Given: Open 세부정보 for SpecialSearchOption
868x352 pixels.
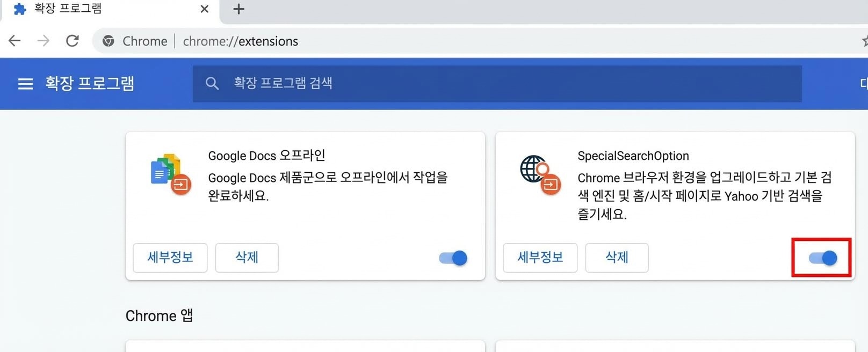Looking at the screenshot, I should tap(540, 258).
